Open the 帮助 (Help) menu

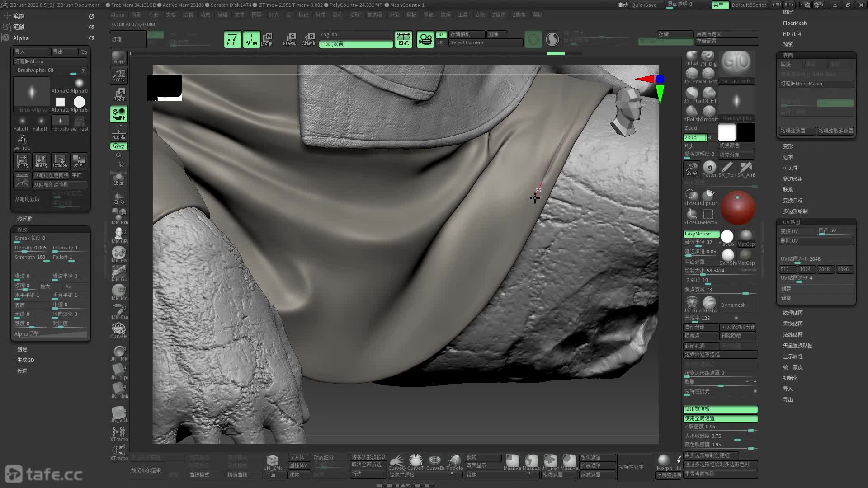click(x=538, y=15)
